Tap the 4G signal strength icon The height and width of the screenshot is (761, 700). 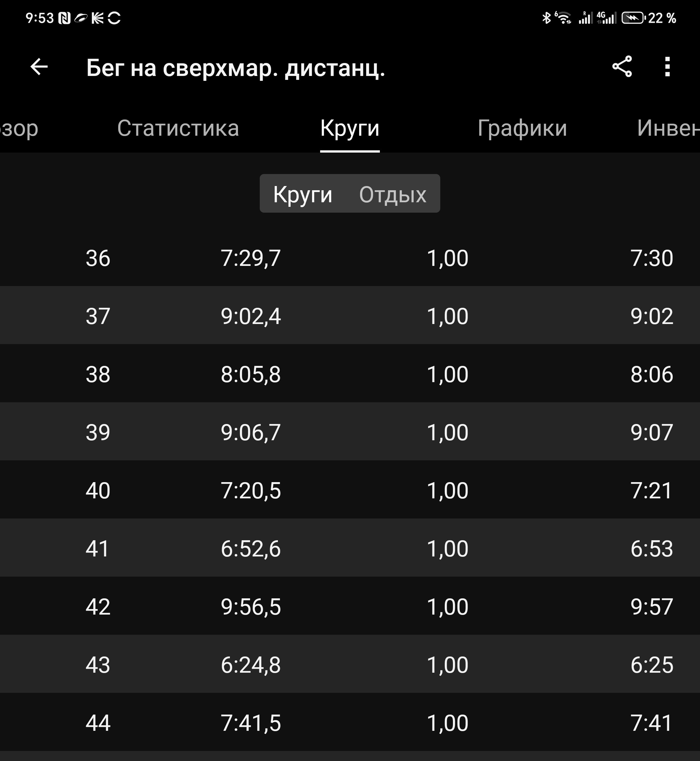[x=606, y=18]
